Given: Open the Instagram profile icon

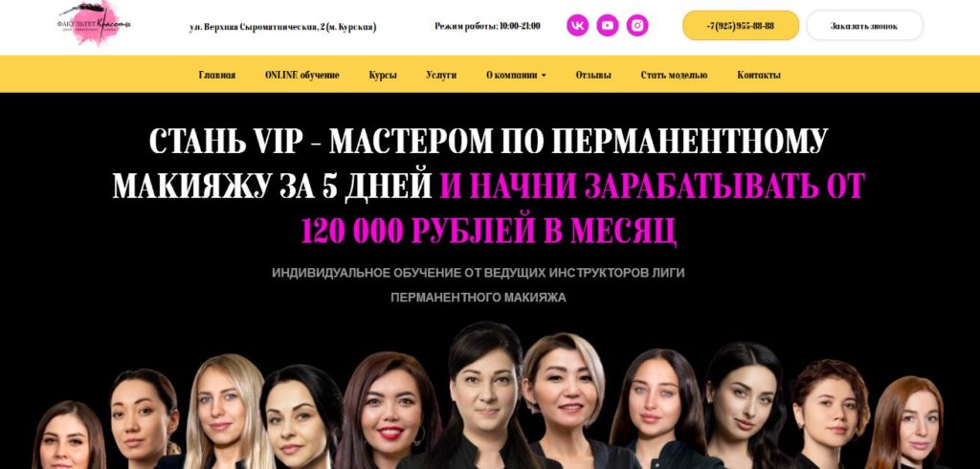Looking at the screenshot, I should [x=637, y=26].
